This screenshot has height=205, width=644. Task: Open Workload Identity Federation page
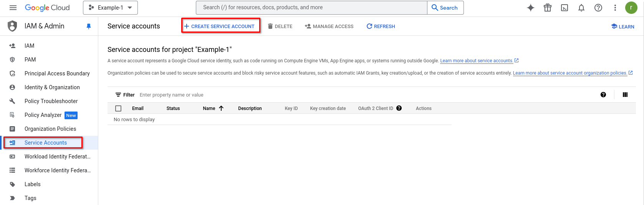pos(58,157)
